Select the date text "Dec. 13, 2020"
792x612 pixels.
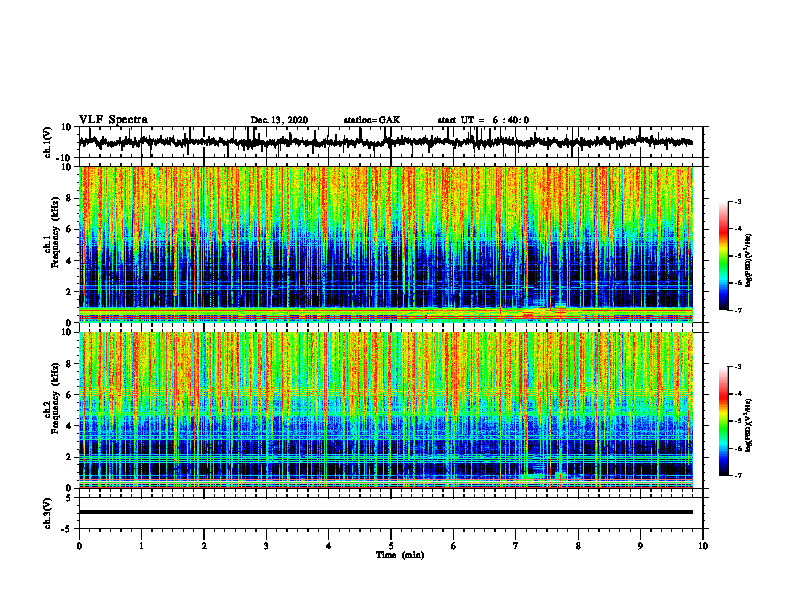pyautogui.click(x=279, y=120)
